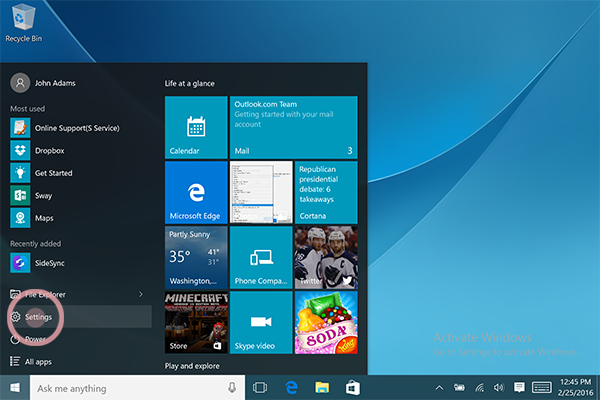The image size is (600, 400).
Task: Launch Sway from Most used list
Action: tap(80, 196)
